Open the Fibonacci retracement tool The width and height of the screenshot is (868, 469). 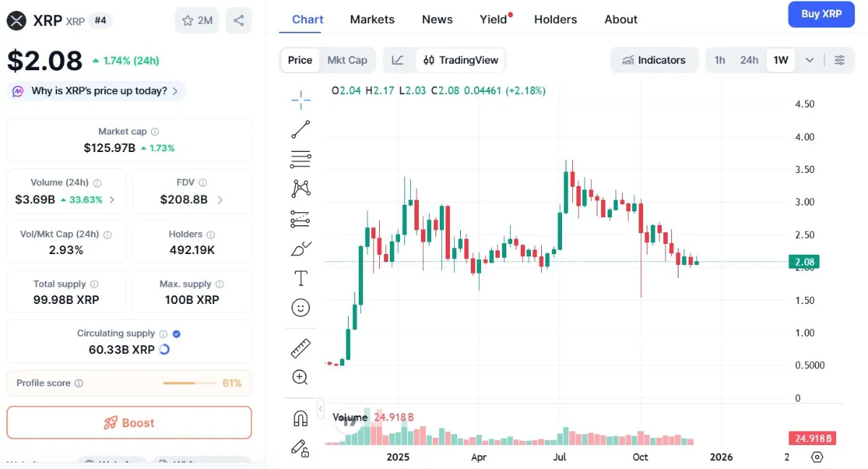[x=301, y=159]
